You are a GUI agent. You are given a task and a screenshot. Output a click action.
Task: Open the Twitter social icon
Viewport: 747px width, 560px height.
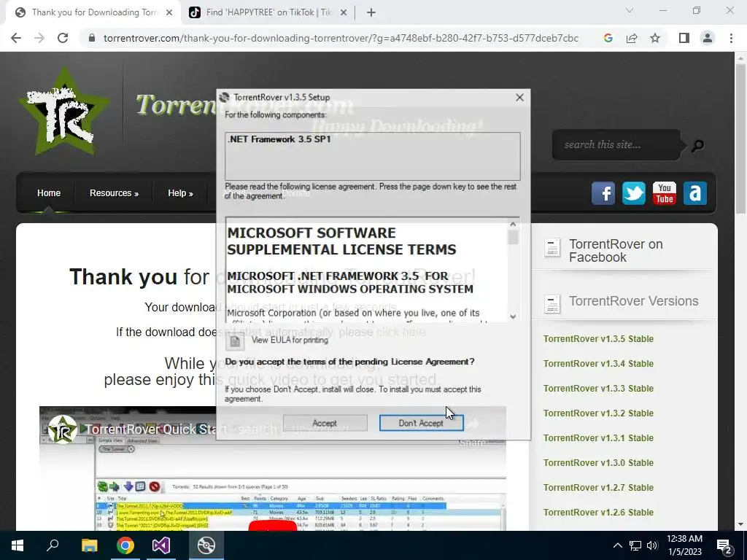click(634, 193)
